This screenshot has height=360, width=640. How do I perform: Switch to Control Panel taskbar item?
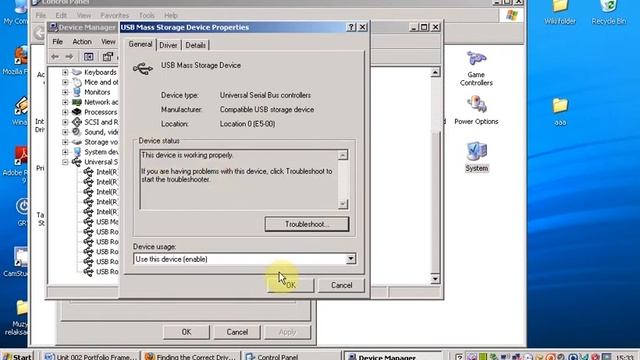pos(291,356)
